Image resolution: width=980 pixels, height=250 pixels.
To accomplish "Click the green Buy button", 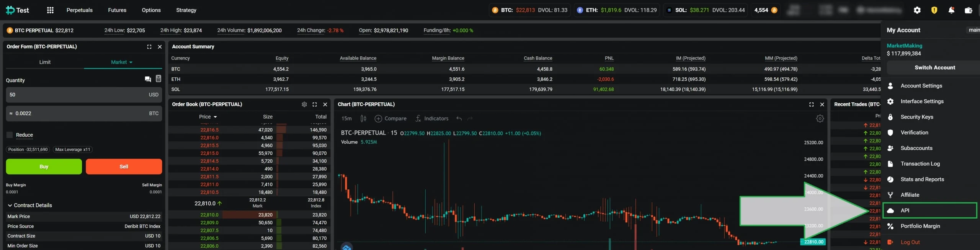I will tap(44, 167).
